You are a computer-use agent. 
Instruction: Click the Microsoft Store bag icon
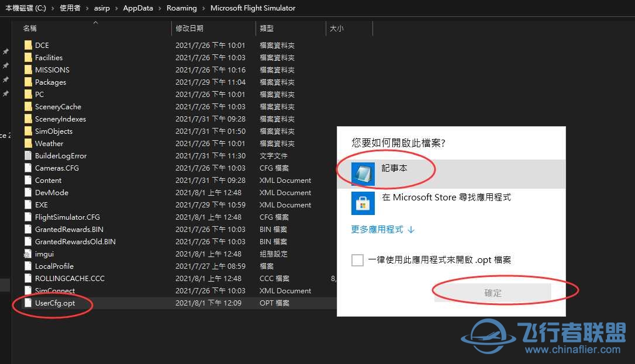pyautogui.click(x=363, y=203)
